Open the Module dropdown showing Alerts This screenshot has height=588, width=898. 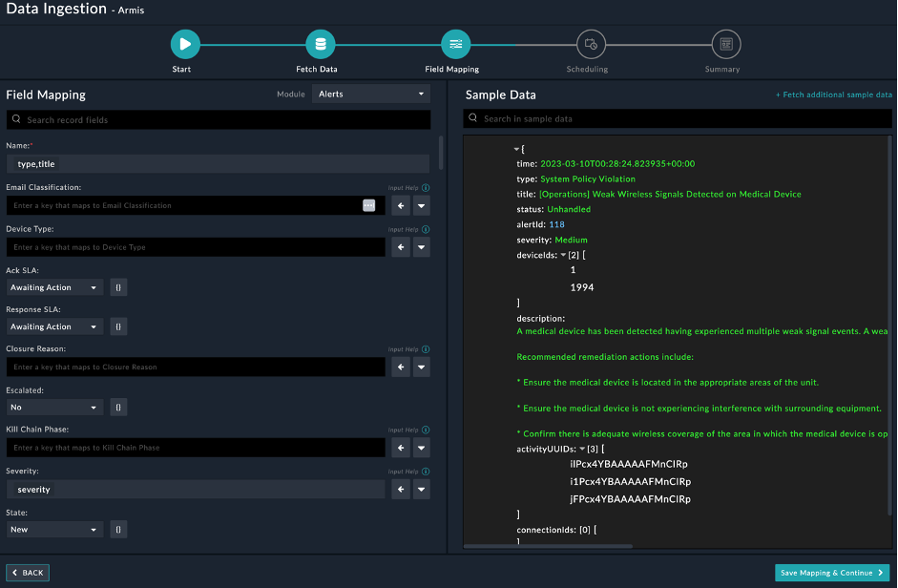[x=371, y=94]
